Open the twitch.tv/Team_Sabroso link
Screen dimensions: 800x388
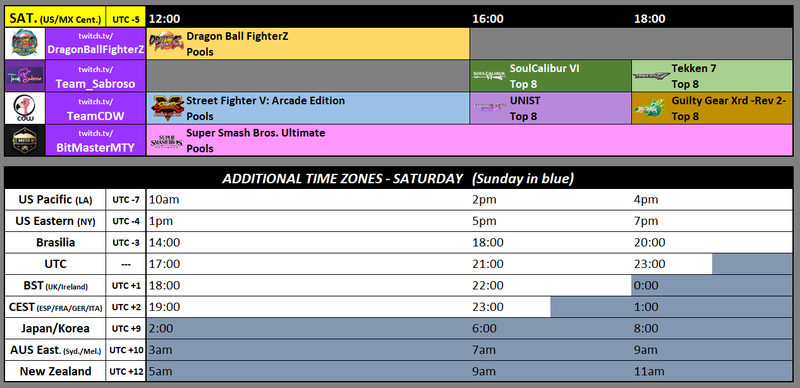[x=96, y=76]
